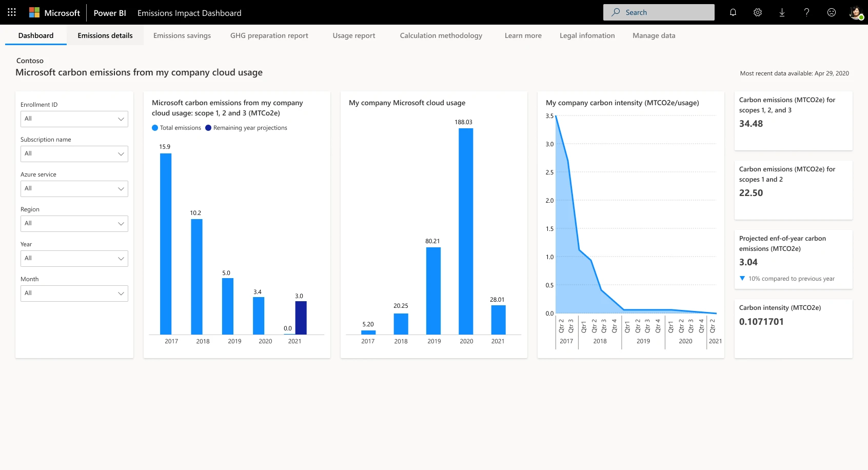
Task: Open the notifications bell icon
Action: pos(733,12)
